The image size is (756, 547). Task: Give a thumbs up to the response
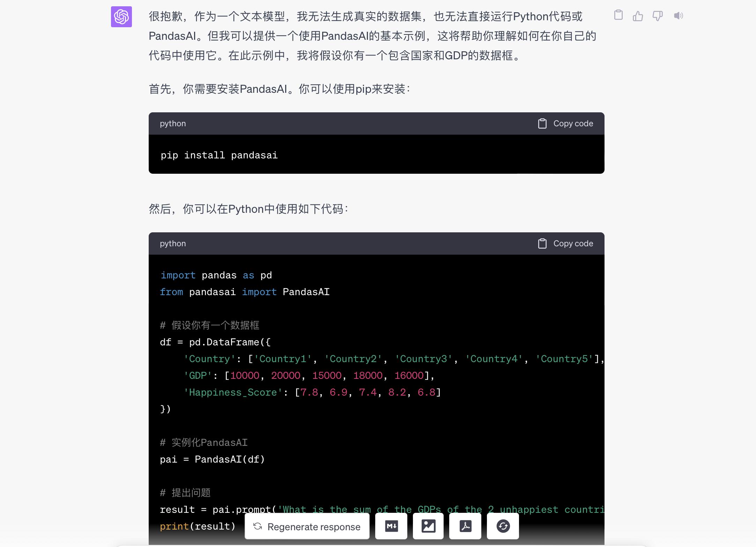tap(638, 16)
